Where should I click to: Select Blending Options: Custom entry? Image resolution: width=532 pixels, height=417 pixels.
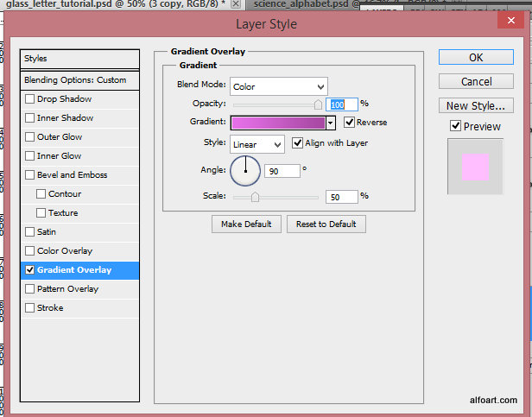coord(79,80)
